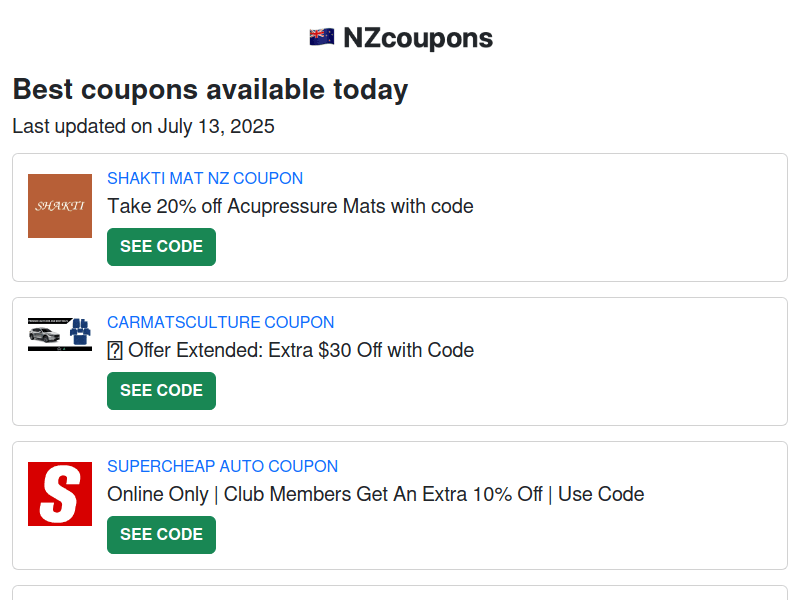Click the 'Take 20% off Acupressure Mats' description

coord(290,206)
